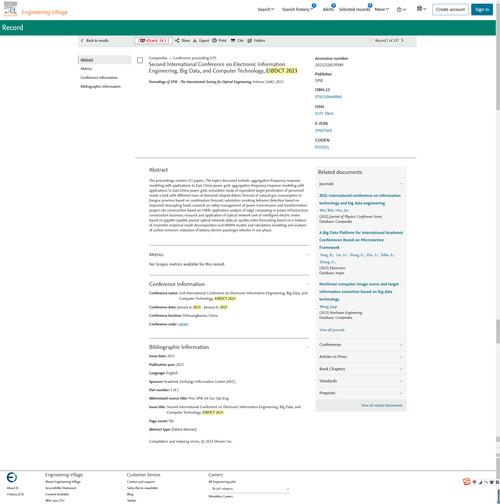Click the Cite quotation icon
Image resolution: width=500 pixels, height=504 pixels.
(233, 40)
